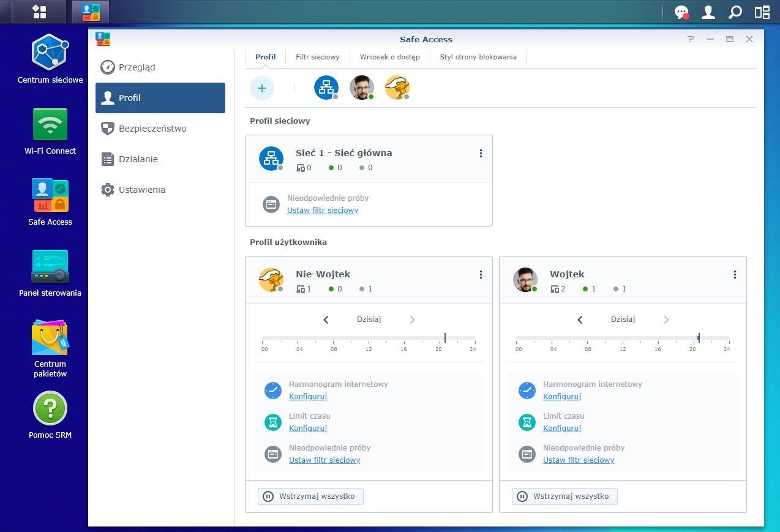Click Wstrzymaj wszystko for Nie-Wojtek
This screenshot has width=780, height=532.
point(310,496)
